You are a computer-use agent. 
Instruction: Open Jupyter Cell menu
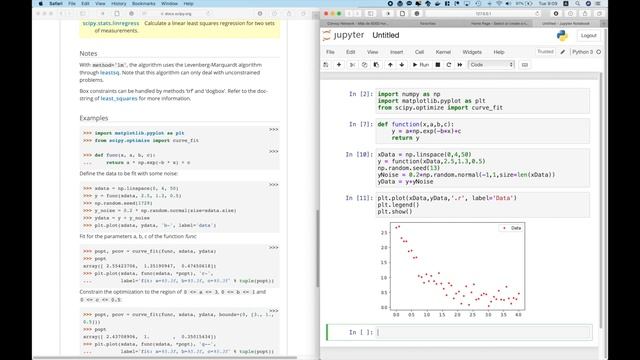coord(419,52)
